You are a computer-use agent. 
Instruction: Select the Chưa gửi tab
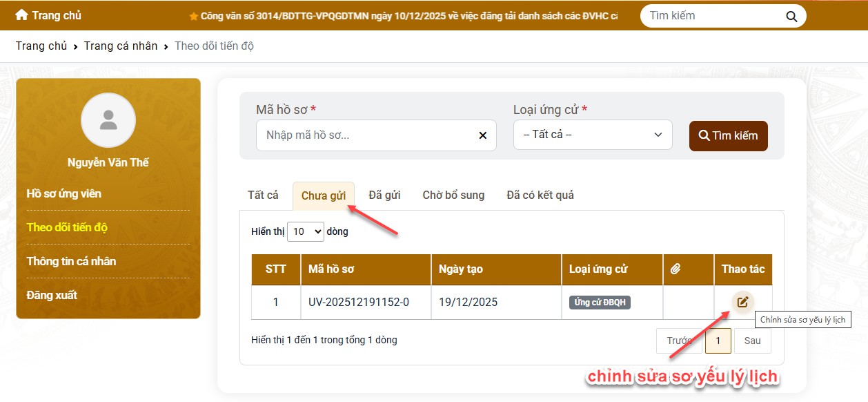(x=323, y=196)
